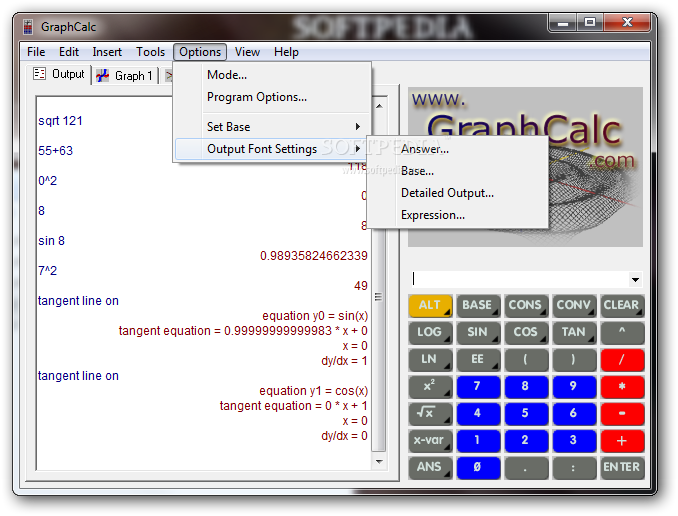
Task: Open the Tools menu
Action: (150, 52)
